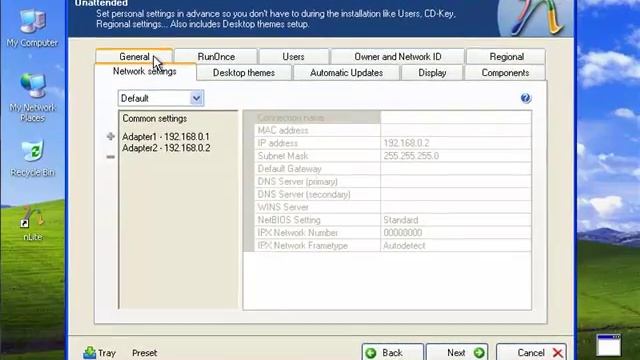Click the Subnet Mask property label

[282, 156]
